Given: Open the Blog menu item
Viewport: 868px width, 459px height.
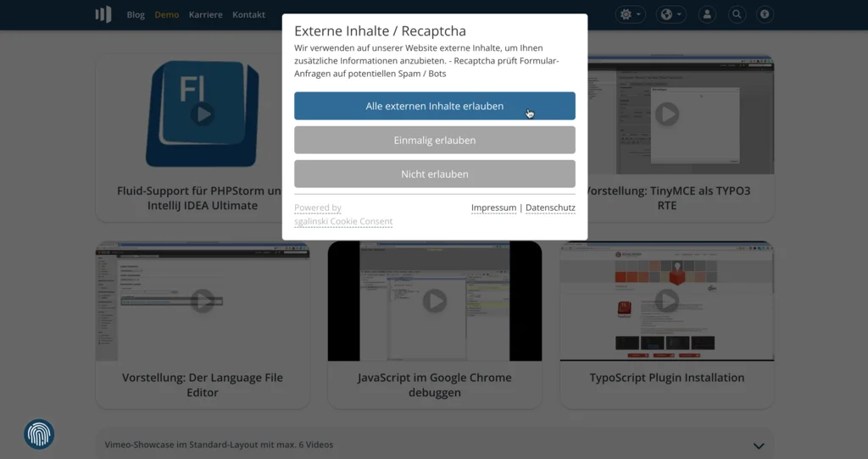Looking at the screenshot, I should tap(136, 14).
